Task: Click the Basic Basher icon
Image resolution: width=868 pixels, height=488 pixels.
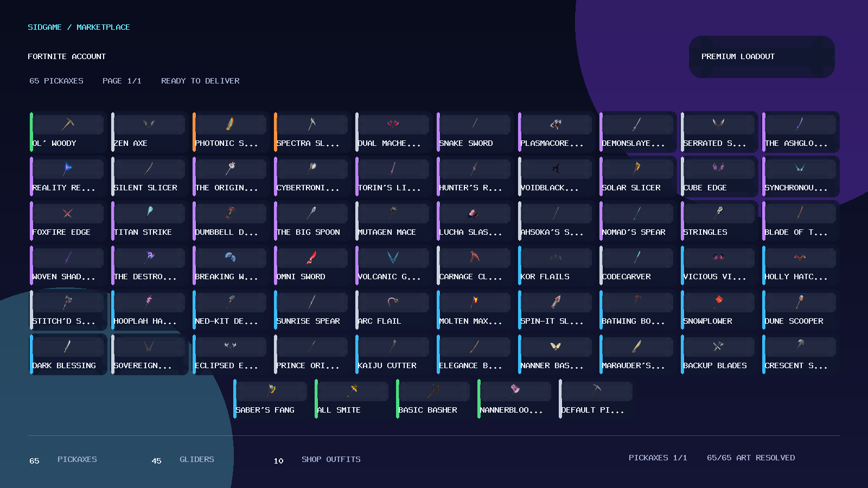Action: (x=434, y=391)
